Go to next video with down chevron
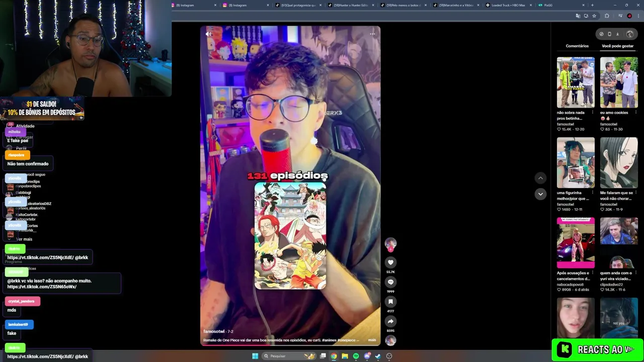 [540, 194]
